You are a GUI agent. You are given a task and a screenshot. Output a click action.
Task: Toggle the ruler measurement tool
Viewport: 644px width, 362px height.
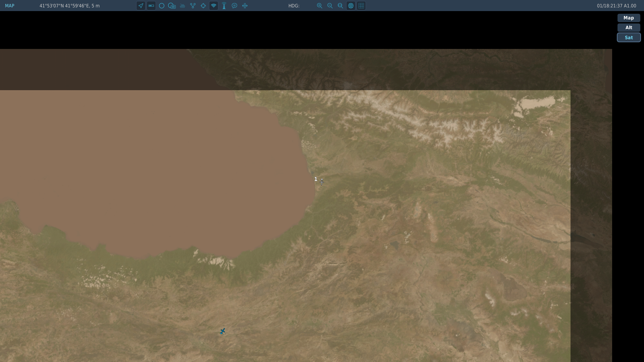point(151,6)
